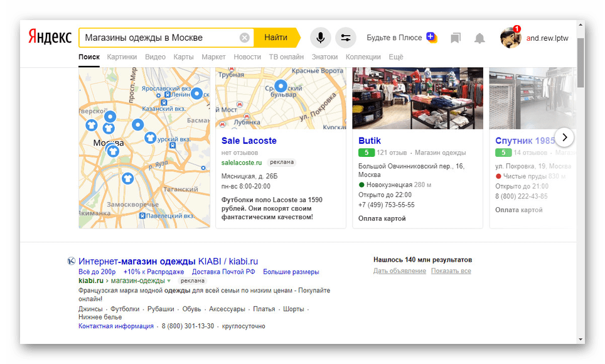Click the user profile avatar

pos(510,38)
